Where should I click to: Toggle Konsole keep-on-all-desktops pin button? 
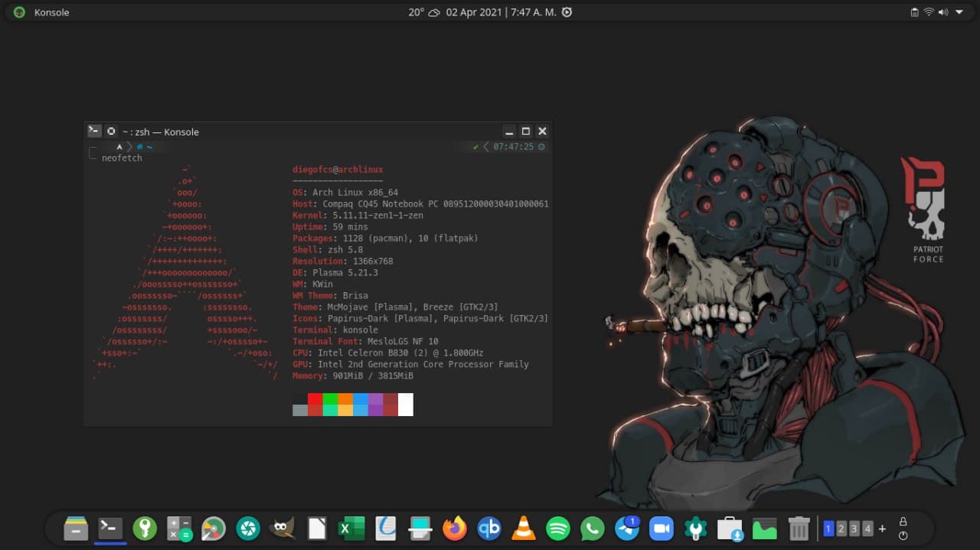pyautogui.click(x=111, y=132)
